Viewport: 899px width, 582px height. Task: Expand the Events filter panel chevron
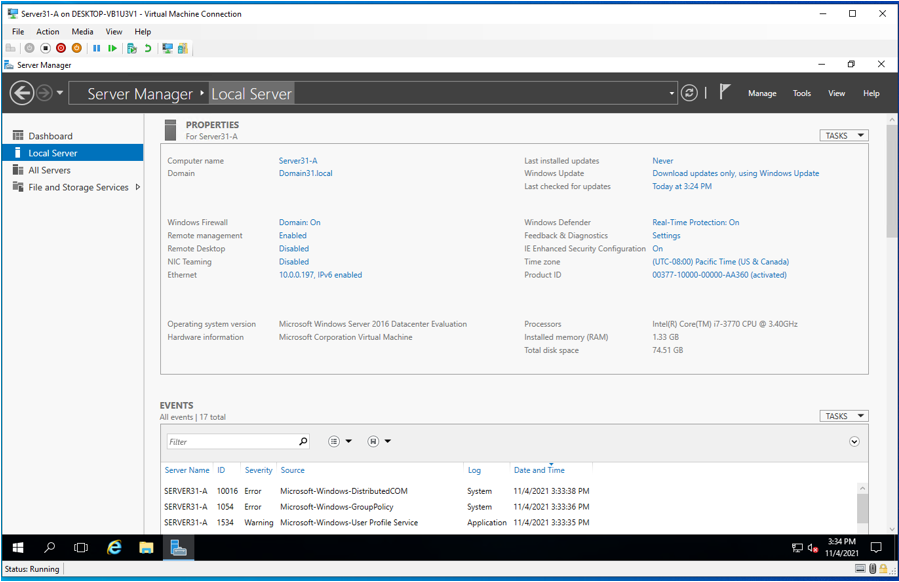coord(854,442)
